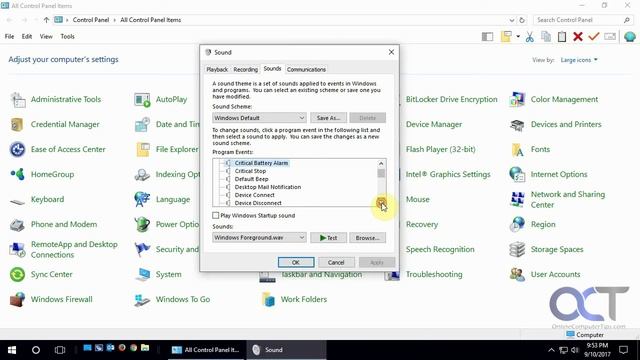The width and height of the screenshot is (640, 360).
Task: Open the View menu
Action: [46, 37]
